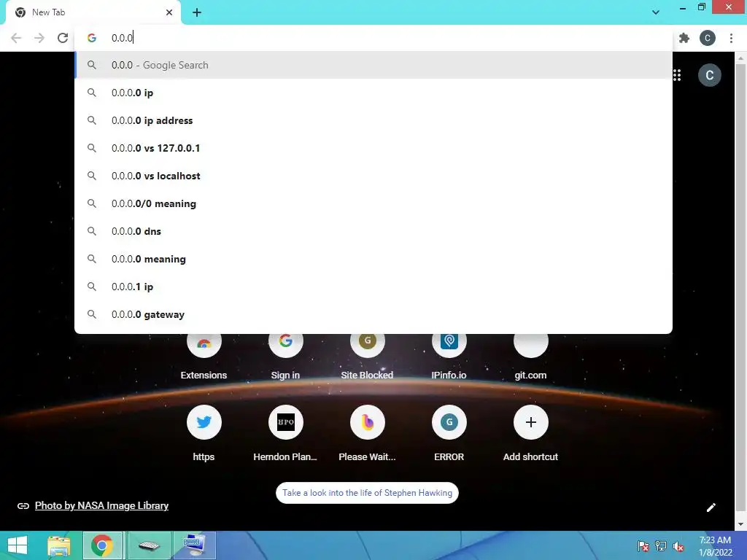Image resolution: width=747 pixels, height=560 pixels.
Task: Choose '0.0.0.0 gateway' suggestion
Action: (373, 314)
